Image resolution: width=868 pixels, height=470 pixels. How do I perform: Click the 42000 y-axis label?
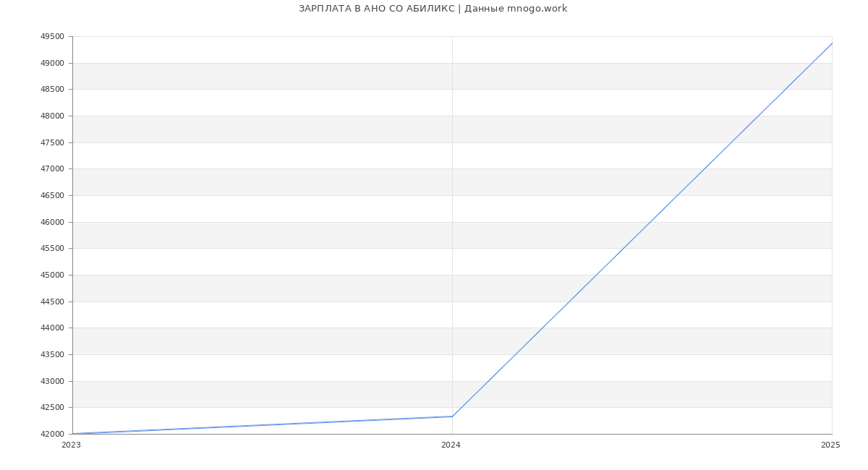[52, 435]
